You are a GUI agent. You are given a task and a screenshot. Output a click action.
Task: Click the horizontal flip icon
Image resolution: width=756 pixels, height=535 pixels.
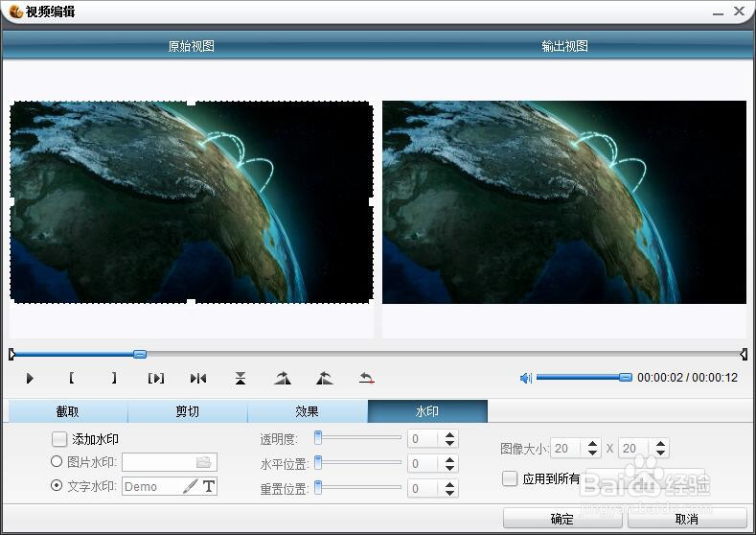(198, 378)
